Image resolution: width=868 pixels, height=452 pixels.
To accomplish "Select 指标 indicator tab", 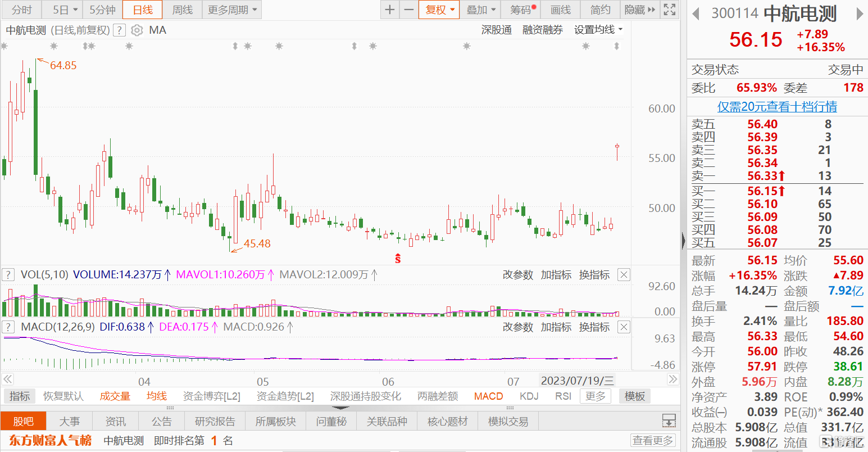I will [x=19, y=396].
